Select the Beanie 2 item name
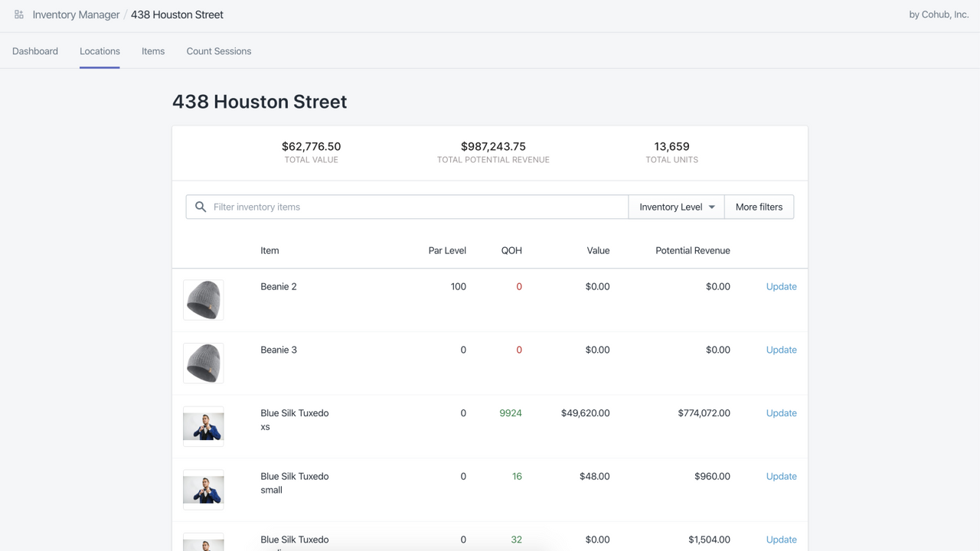 279,286
